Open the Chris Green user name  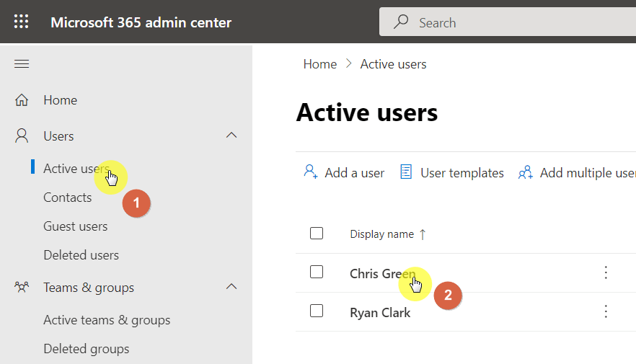point(383,274)
